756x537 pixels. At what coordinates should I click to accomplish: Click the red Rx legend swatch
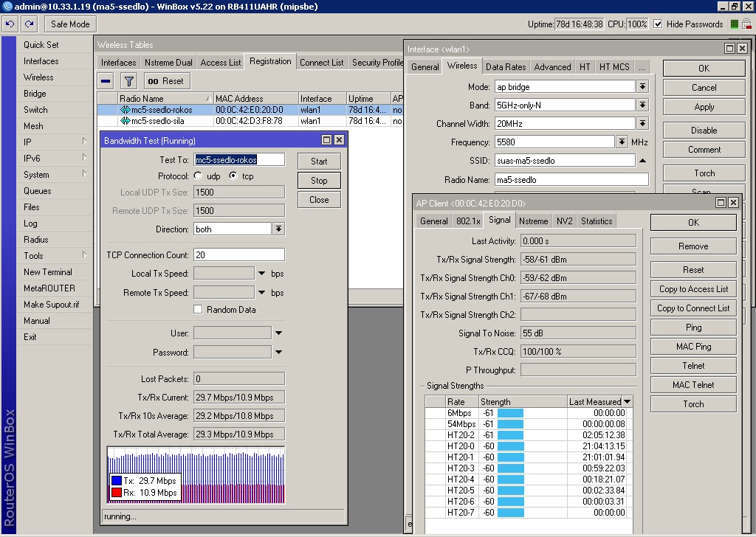click(x=116, y=492)
